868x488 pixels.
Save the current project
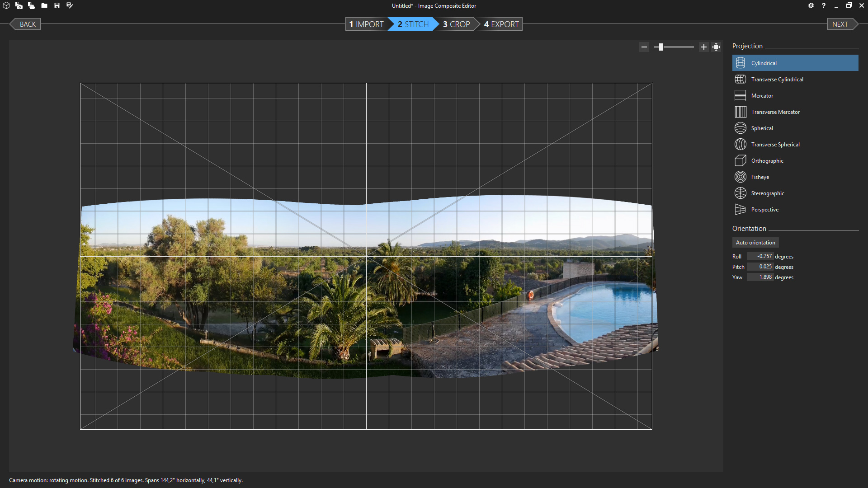coord(57,5)
